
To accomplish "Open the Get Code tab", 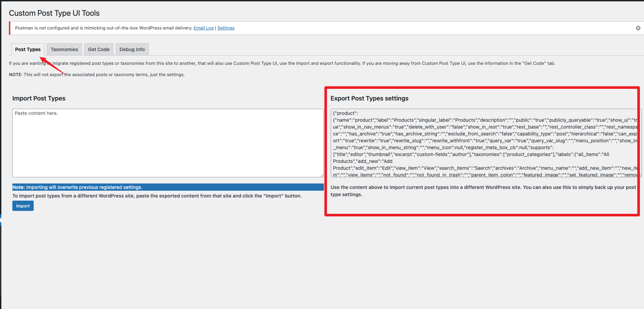I will (99, 49).
